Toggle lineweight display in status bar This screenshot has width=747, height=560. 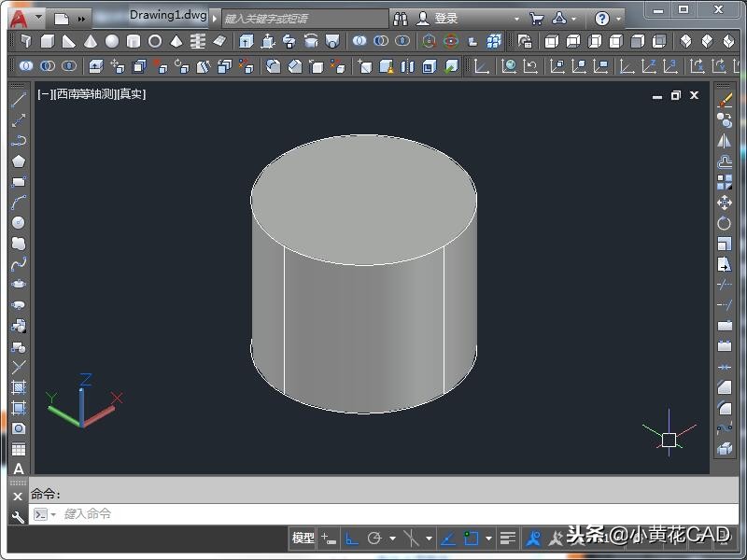point(507,539)
